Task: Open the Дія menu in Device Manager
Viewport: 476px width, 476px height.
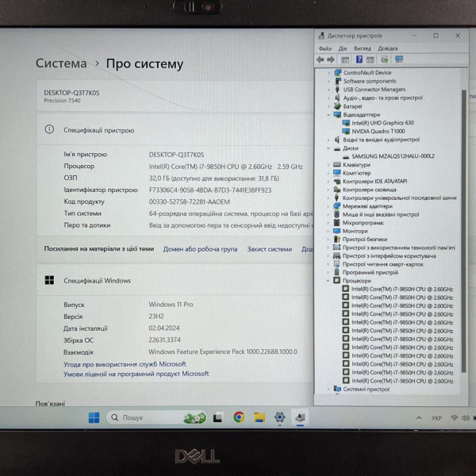Action: click(343, 48)
